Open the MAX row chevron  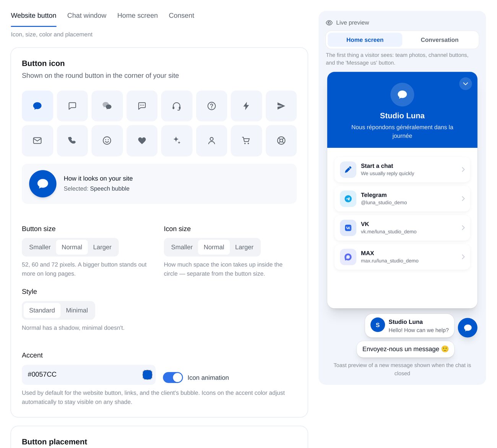(x=463, y=257)
